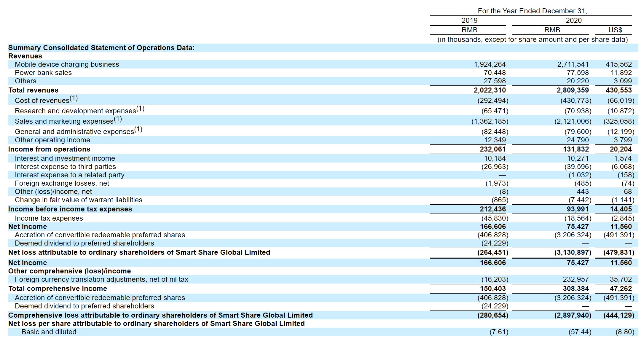Click the US$ column header
Image resolution: width=644 pixels, height=344 pixels.
[x=615, y=30]
